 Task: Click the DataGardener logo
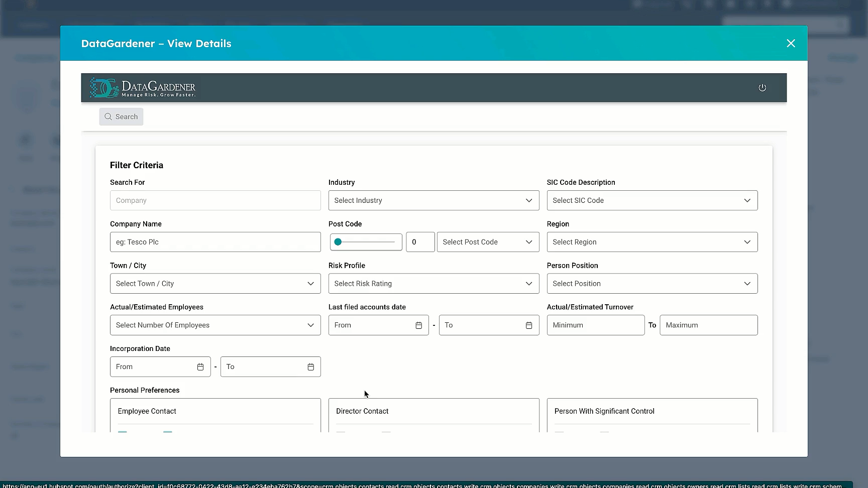coord(143,88)
